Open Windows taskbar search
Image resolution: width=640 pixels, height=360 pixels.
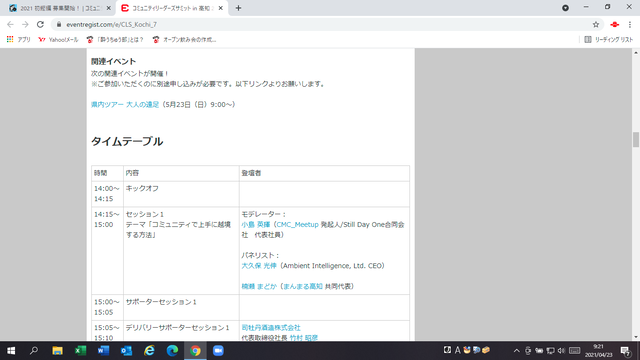(x=34, y=351)
